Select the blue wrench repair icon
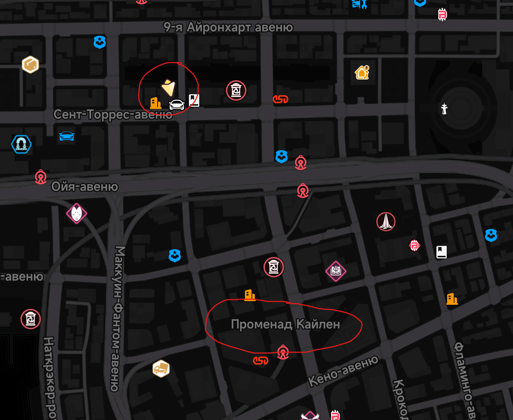 click(359, 4)
